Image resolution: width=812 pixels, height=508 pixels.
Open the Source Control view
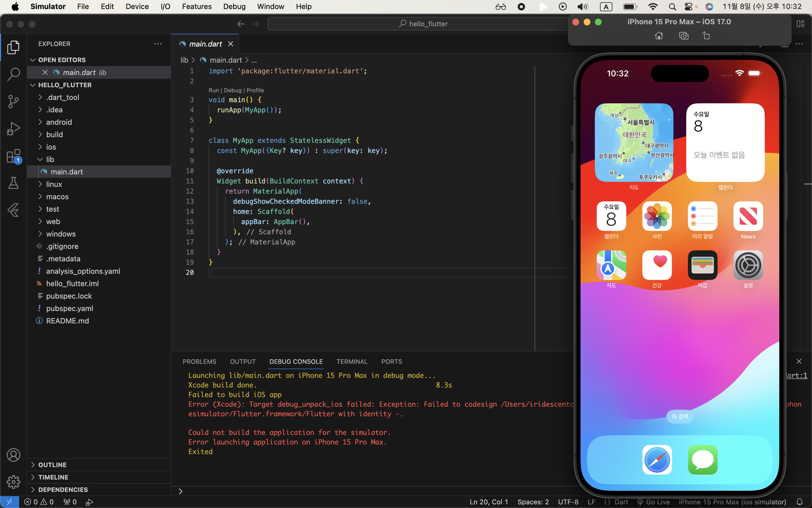(x=14, y=101)
